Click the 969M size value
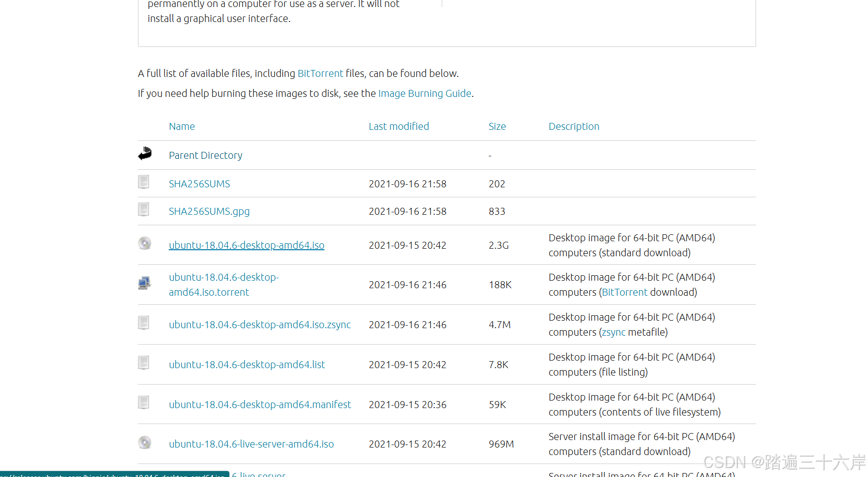 tap(501, 444)
